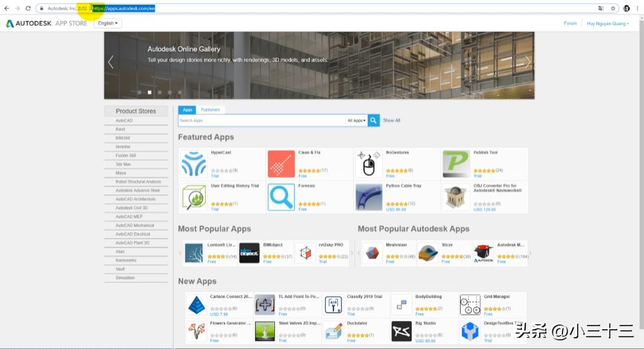Show previous Most Popular Apps items

(x=181, y=253)
